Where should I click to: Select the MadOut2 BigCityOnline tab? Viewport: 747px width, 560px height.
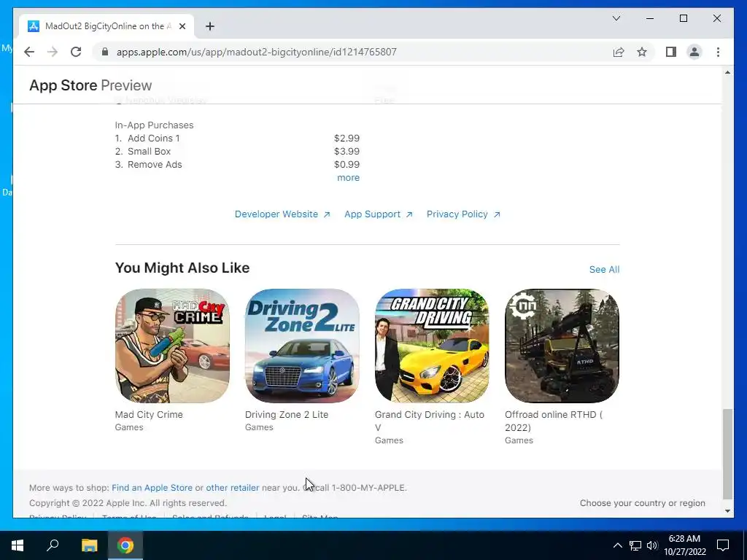[107, 26]
